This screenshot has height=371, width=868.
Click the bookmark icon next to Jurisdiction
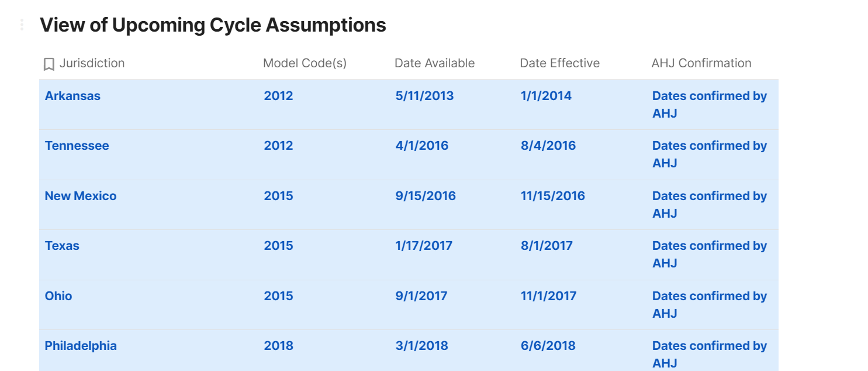49,64
